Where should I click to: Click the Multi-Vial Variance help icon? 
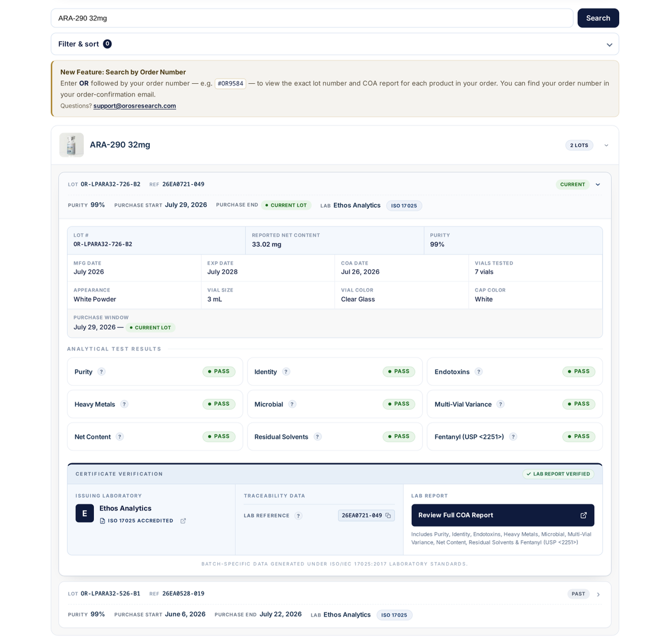(501, 404)
